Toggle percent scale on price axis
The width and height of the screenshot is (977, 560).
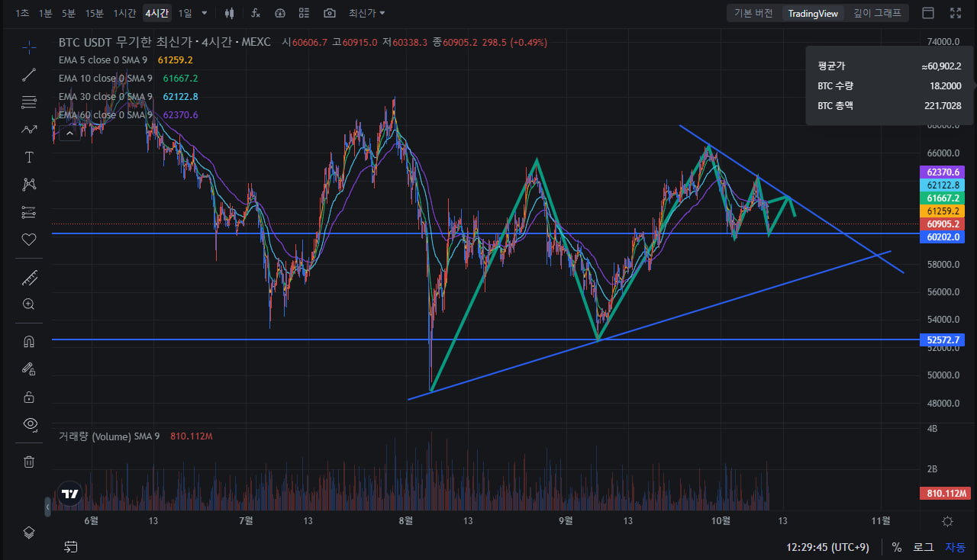pyautogui.click(x=897, y=547)
